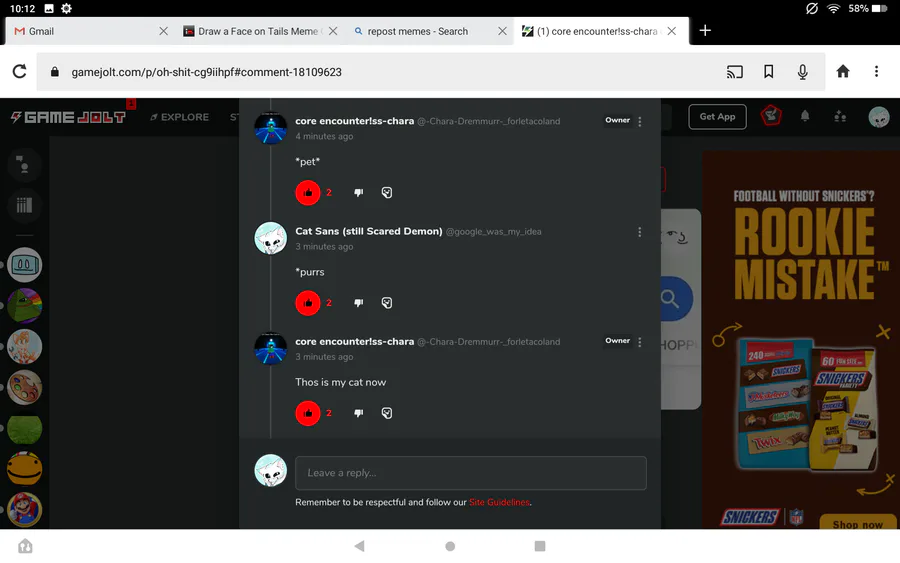Open options menu for the *pet* comment

click(639, 122)
